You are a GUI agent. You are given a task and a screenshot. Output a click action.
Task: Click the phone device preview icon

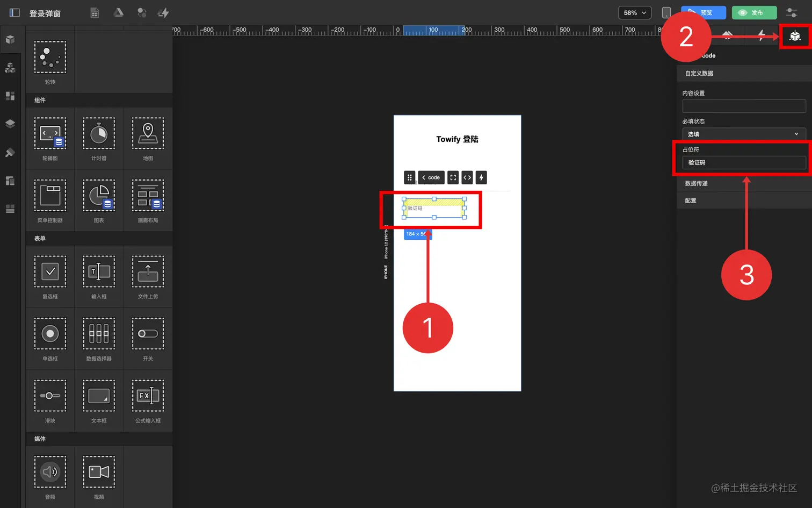666,13
